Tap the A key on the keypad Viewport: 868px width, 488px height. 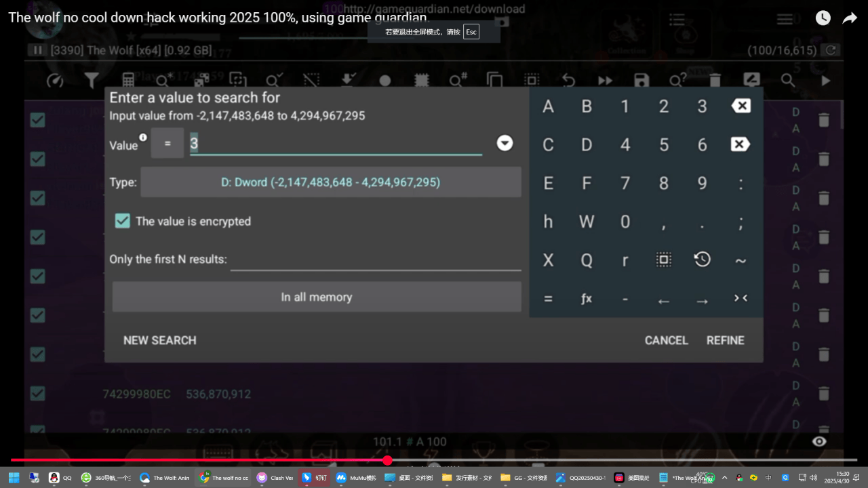point(548,106)
